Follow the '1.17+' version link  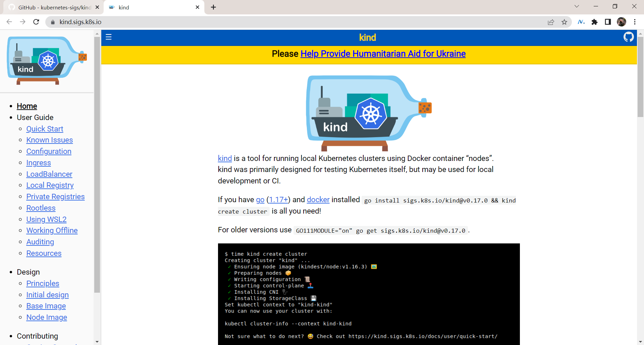point(279,200)
